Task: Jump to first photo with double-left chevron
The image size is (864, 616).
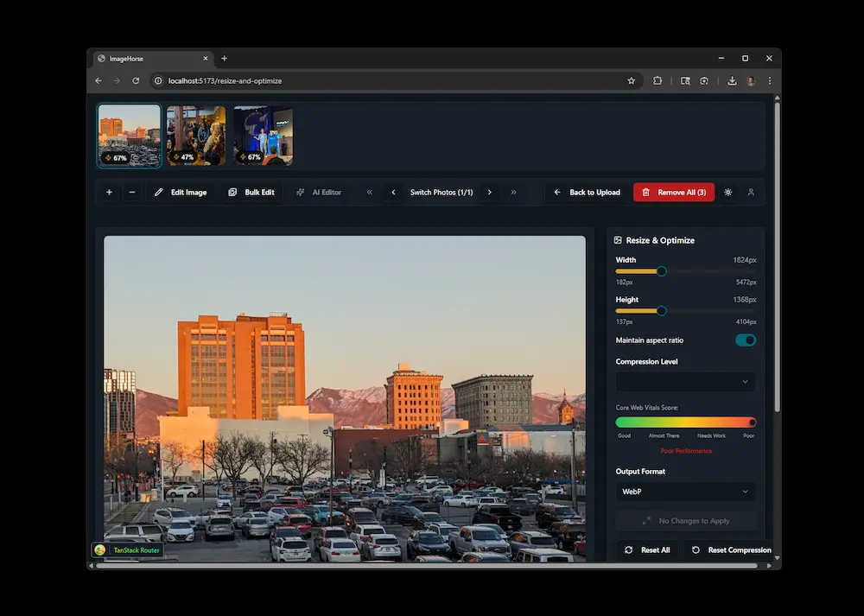Action: tap(370, 193)
